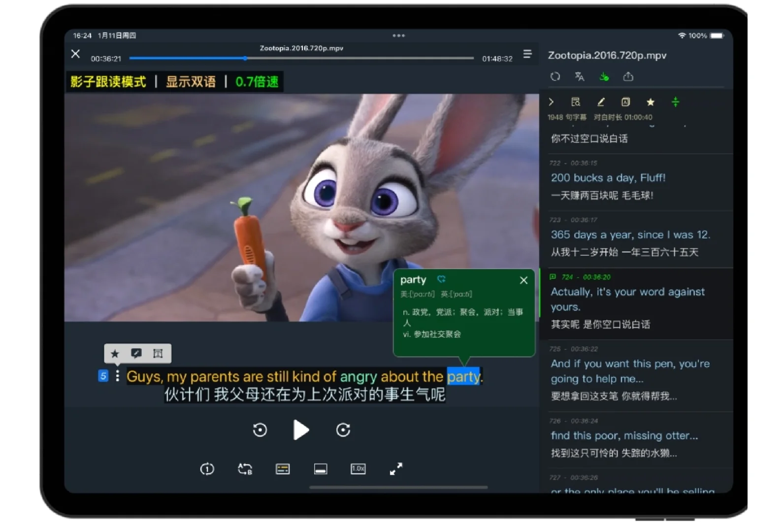The width and height of the screenshot is (784, 532).
Task: Tap the Chinese line '你不过空口说白话'
Action: pos(589,138)
